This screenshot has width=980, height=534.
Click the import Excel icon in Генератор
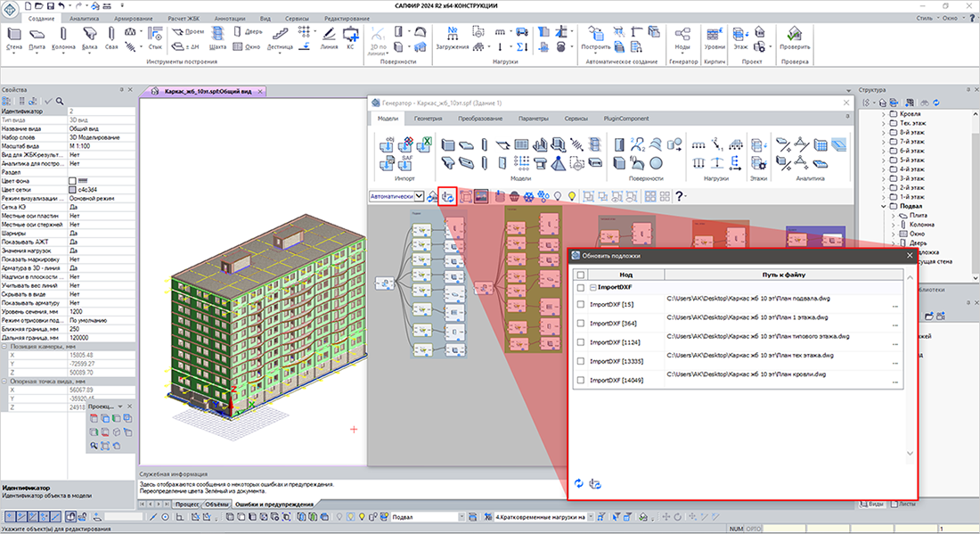click(x=424, y=144)
